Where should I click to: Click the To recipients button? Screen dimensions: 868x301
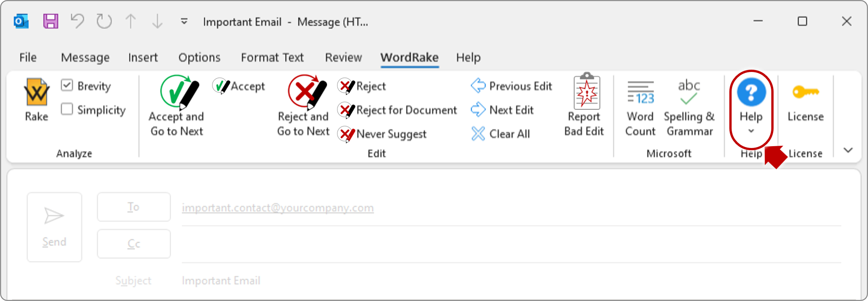pyautogui.click(x=134, y=207)
